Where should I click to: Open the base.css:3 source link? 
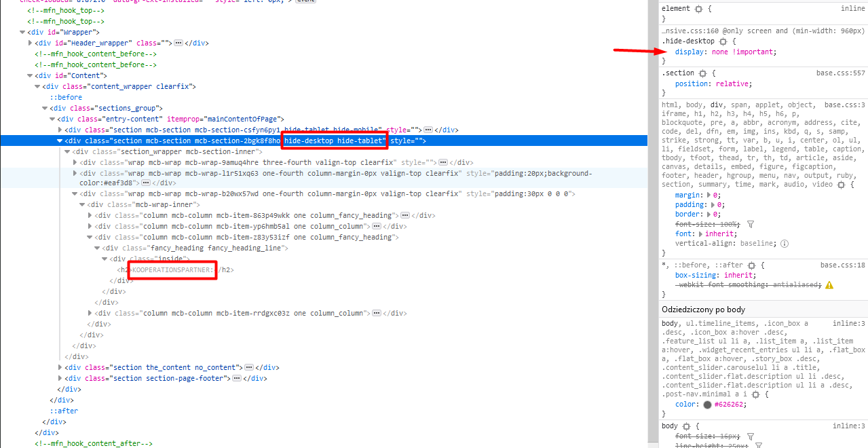click(x=845, y=105)
